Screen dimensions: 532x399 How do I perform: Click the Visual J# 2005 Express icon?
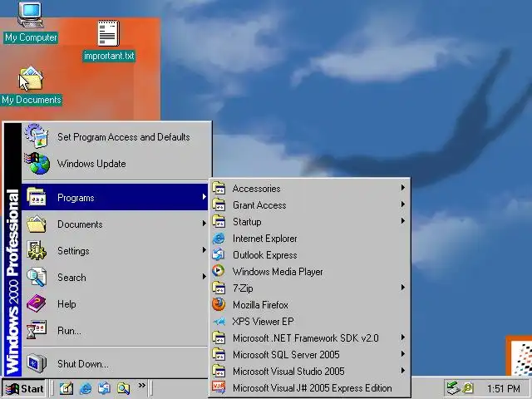[x=219, y=387]
